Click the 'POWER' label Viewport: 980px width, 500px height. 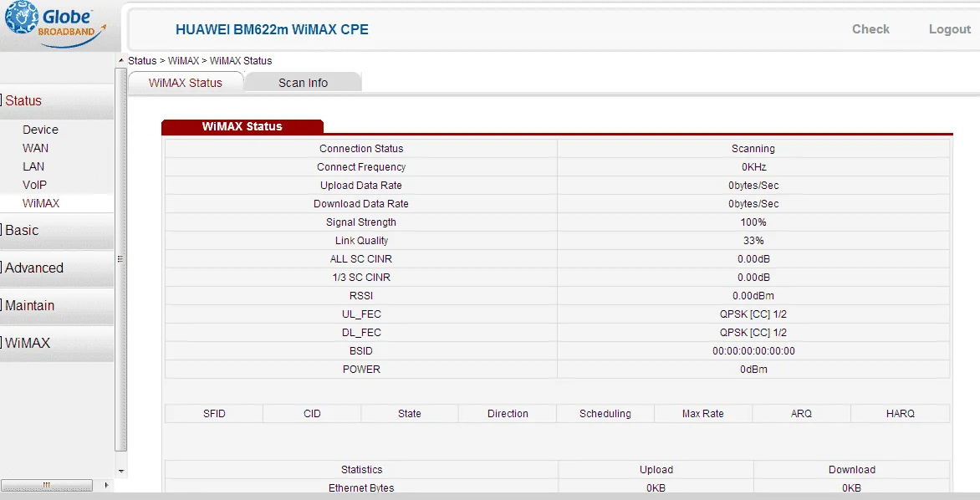[361, 370]
